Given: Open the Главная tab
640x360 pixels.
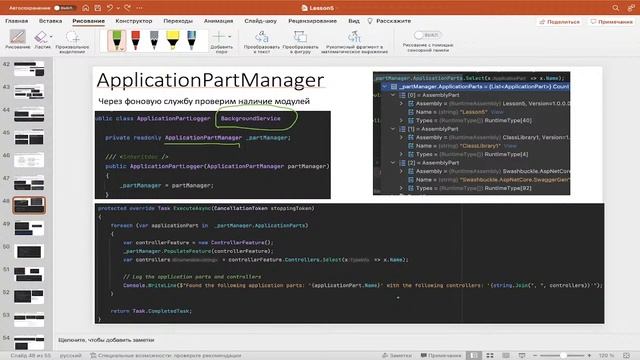Looking at the screenshot, I should click(x=17, y=21).
